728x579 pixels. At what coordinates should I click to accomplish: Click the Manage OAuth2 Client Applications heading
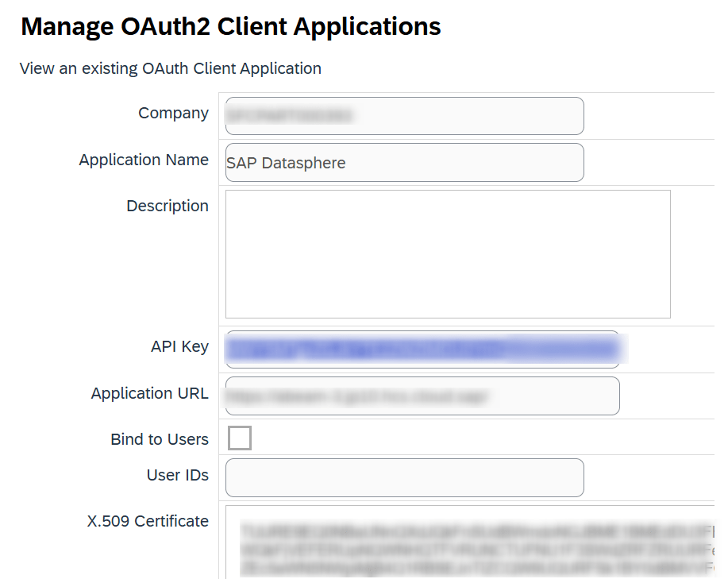click(230, 26)
